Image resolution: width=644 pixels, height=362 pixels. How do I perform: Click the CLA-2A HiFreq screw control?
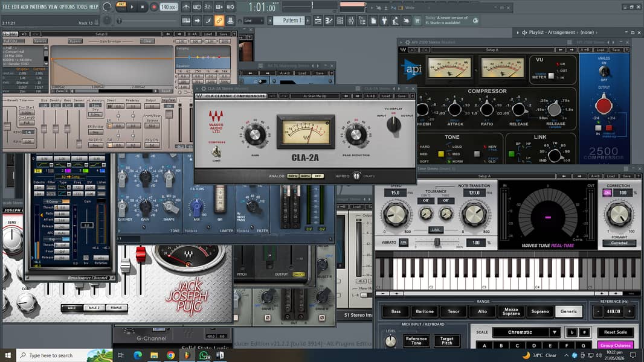click(356, 176)
